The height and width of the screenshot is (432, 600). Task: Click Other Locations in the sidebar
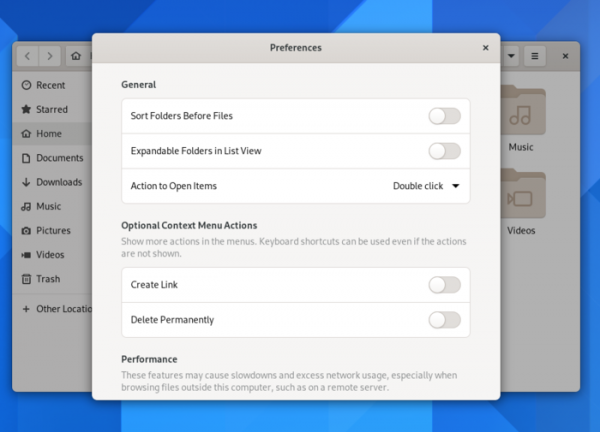click(62, 309)
